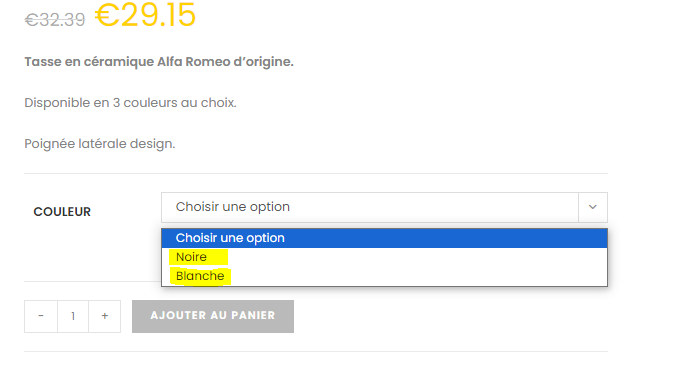Screen dimensions: 677x371
Task: Click the 'Poignée latérale design' text
Action: point(100,143)
